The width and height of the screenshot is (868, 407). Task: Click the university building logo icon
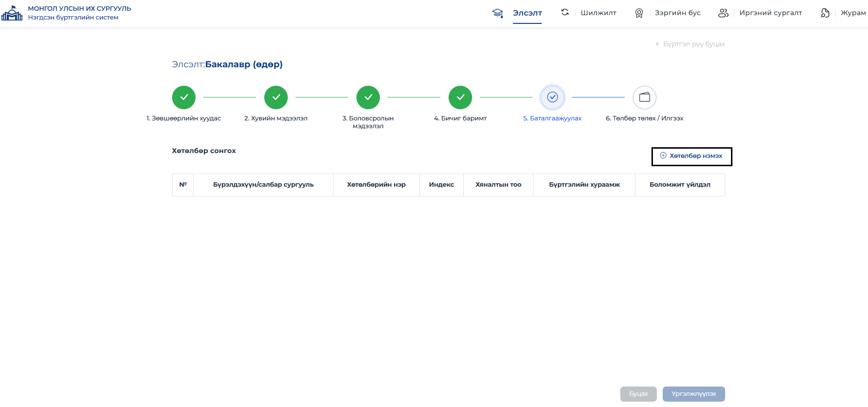coord(12,13)
